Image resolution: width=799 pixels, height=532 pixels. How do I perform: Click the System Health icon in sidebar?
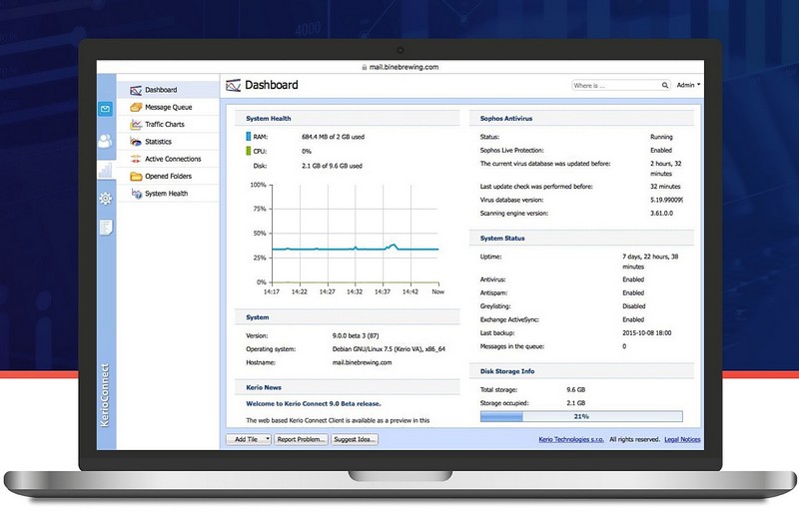[x=136, y=194]
